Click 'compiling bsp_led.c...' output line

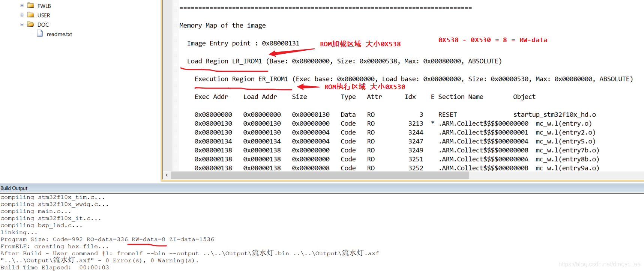pyautogui.click(x=41, y=225)
